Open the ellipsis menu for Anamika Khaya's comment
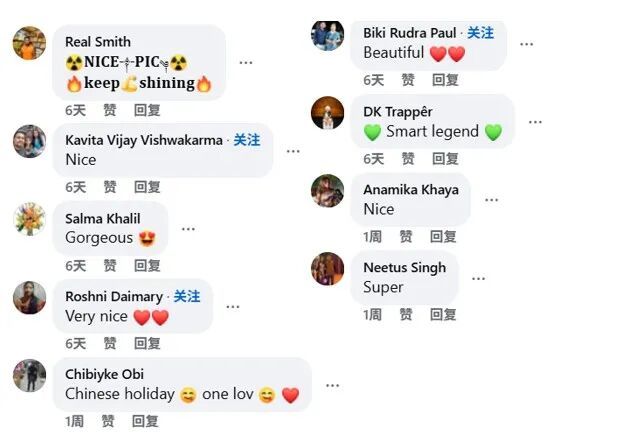The width and height of the screenshot is (622, 445). [x=491, y=200]
